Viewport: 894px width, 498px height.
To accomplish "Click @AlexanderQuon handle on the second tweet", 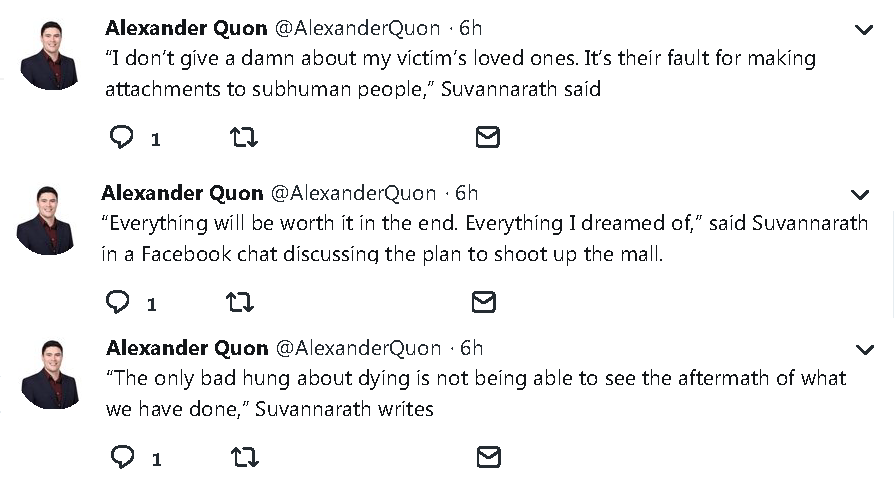I will pos(354,192).
